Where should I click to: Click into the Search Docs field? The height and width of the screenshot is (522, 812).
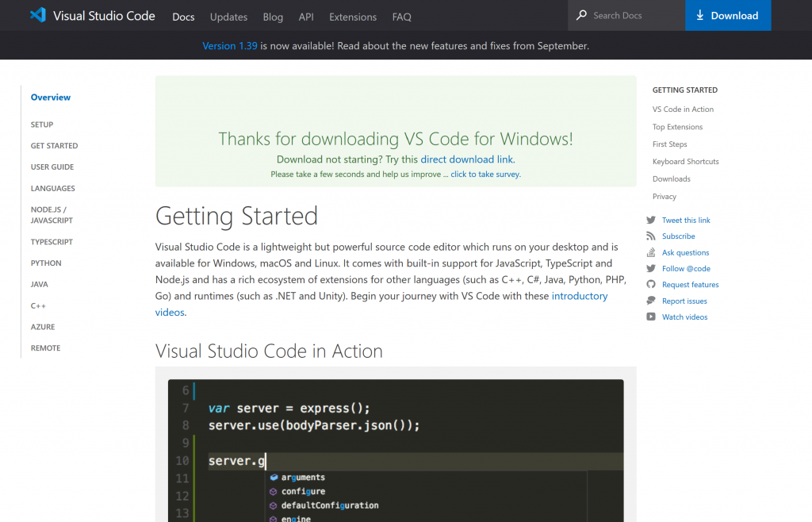pyautogui.click(x=626, y=15)
